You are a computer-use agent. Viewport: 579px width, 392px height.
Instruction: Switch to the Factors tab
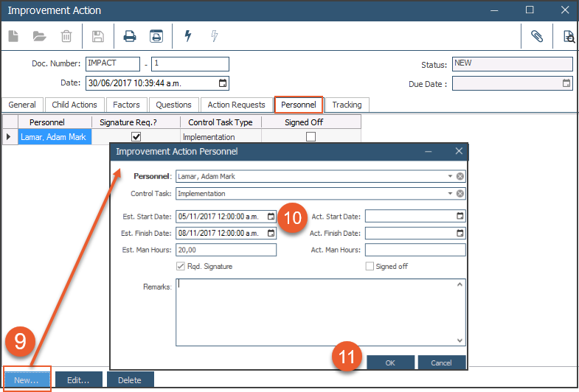click(126, 105)
